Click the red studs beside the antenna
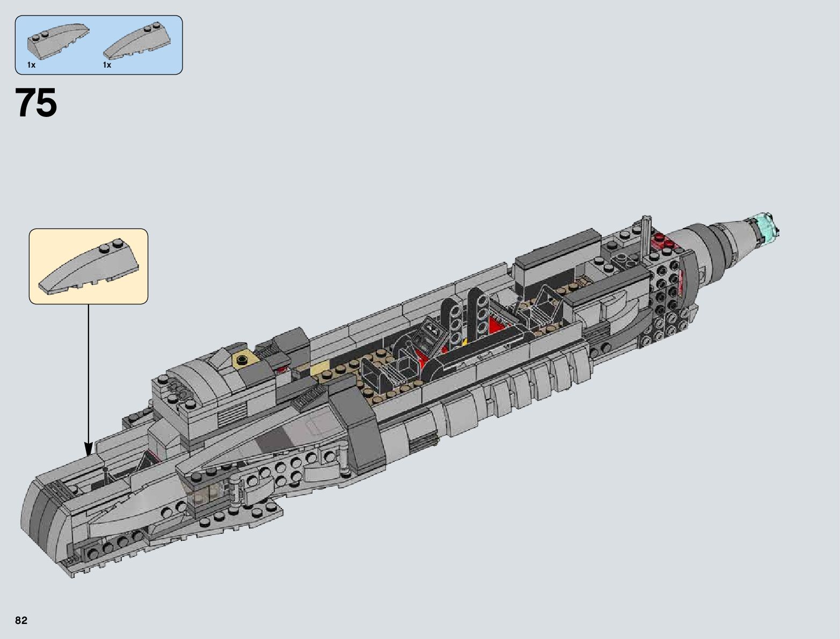Viewport: 840px width, 639px height. (x=664, y=242)
